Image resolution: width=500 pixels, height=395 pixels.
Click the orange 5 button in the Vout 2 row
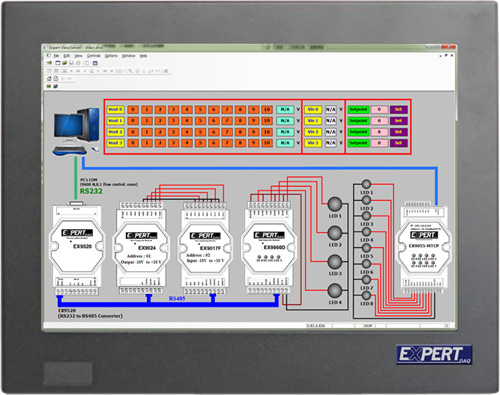click(200, 132)
